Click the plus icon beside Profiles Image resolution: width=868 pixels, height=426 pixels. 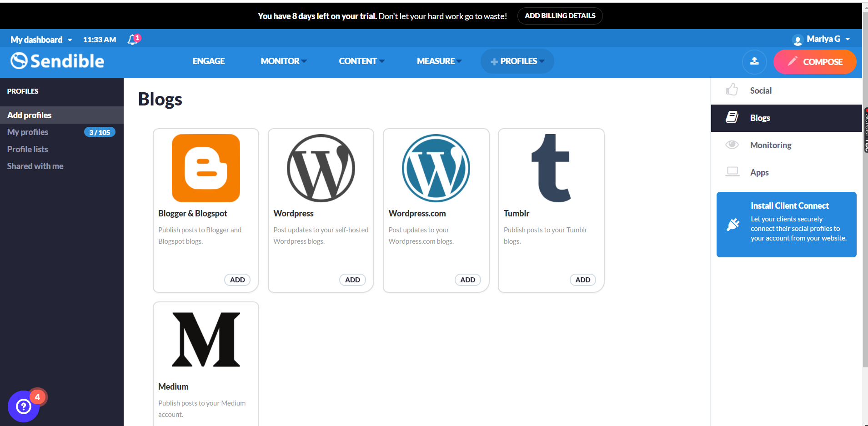click(x=494, y=61)
